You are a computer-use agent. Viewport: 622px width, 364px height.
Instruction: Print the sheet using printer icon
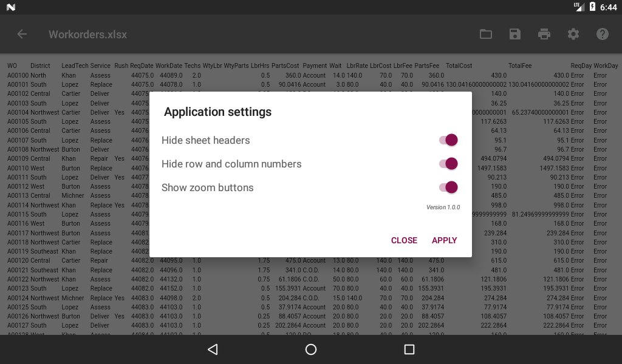(544, 35)
